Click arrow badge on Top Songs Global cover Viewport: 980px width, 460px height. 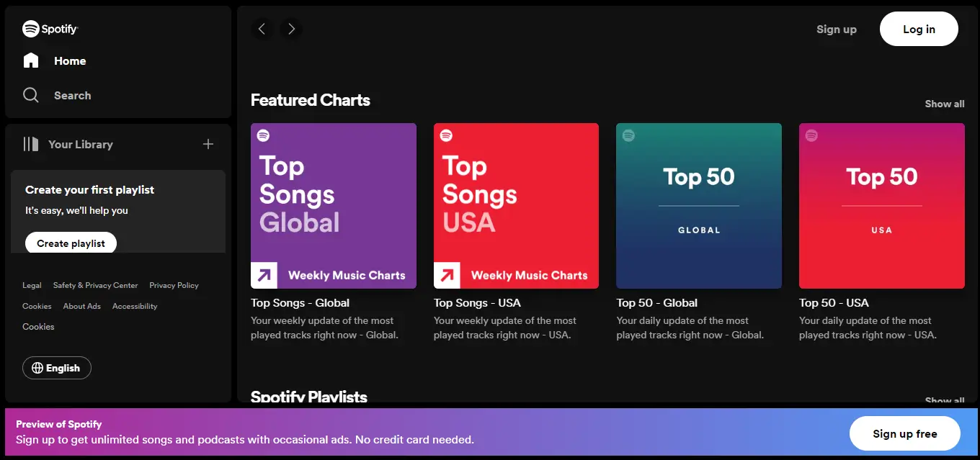click(x=264, y=275)
